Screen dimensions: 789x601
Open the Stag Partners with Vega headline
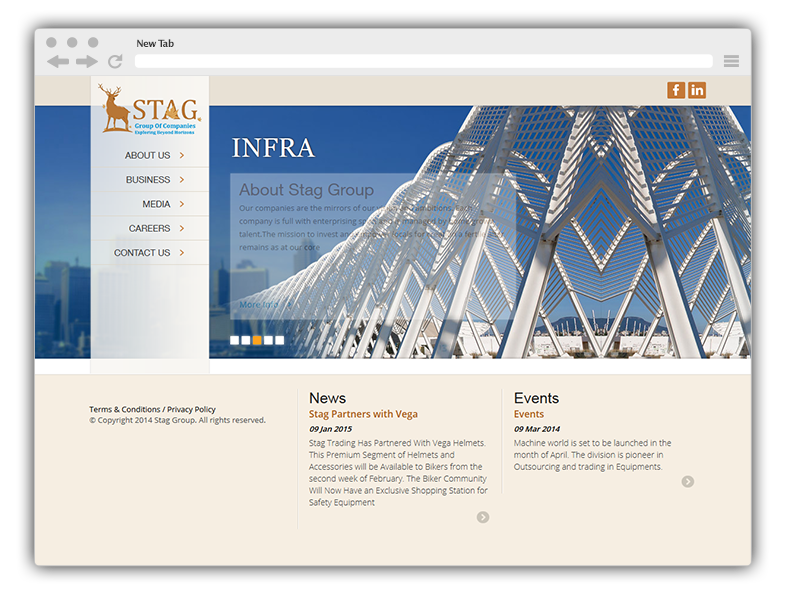click(x=363, y=414)
